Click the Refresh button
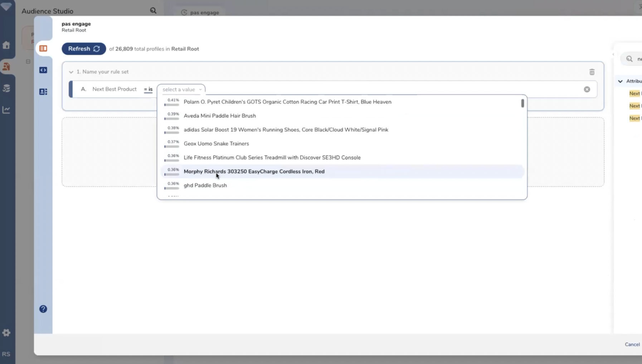 coord(84,49)
